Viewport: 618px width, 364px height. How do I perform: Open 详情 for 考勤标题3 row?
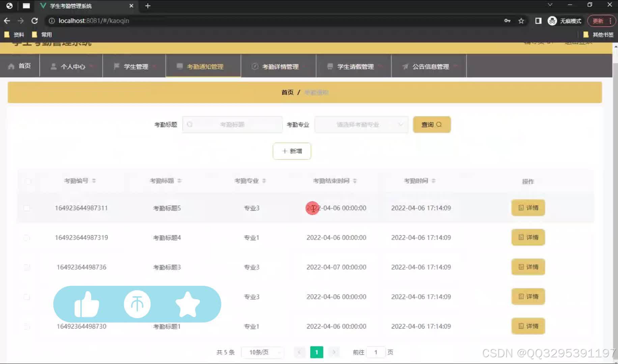(528, 267)
